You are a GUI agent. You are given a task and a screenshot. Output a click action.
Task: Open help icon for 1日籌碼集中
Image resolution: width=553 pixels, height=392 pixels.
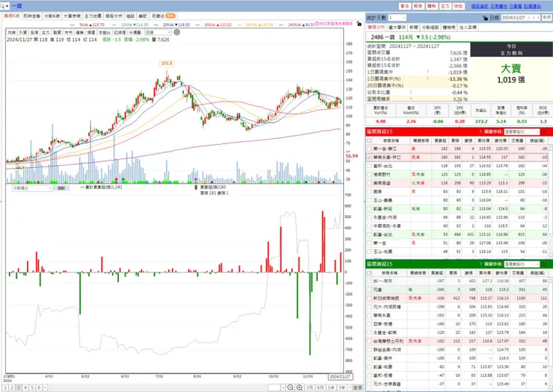[x=427, y=72]
